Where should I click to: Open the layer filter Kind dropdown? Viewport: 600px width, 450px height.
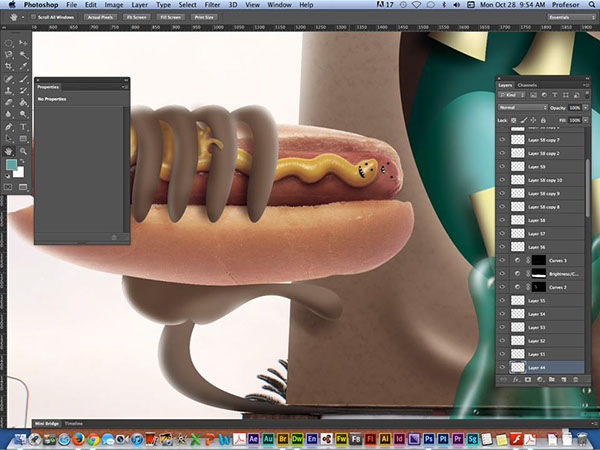click(511, 95)
